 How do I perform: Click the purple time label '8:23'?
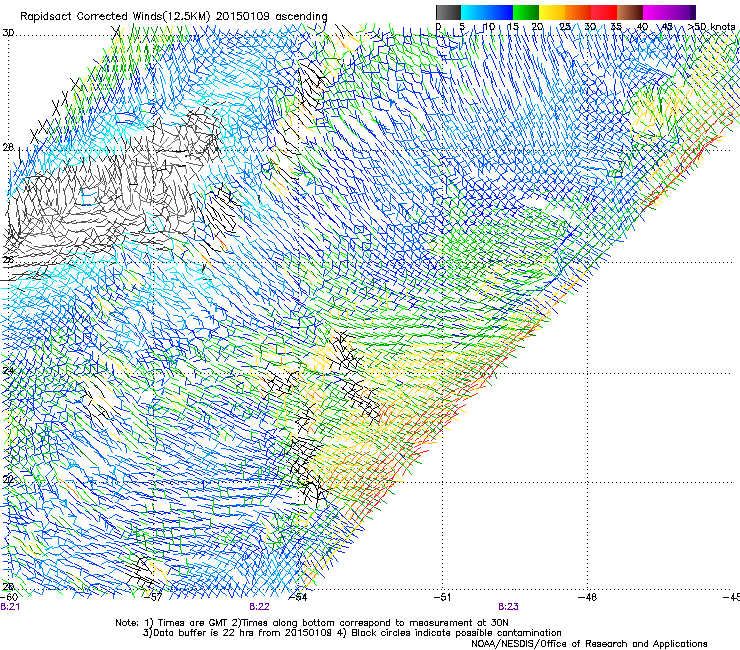click(508, 607)
